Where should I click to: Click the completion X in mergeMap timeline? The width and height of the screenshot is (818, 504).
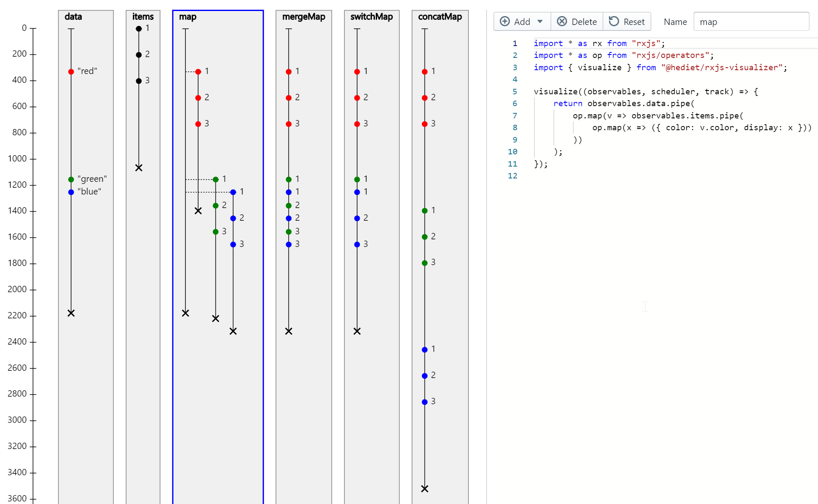pos(289,331)
